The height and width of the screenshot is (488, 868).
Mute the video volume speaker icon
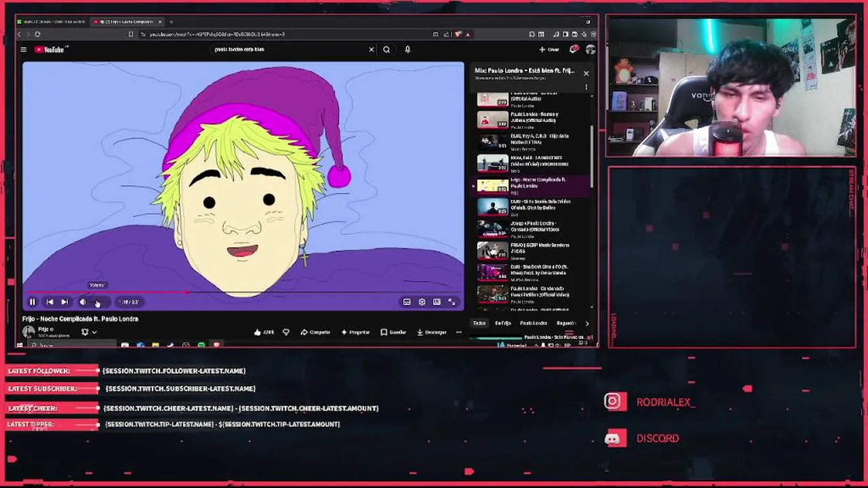83,302
